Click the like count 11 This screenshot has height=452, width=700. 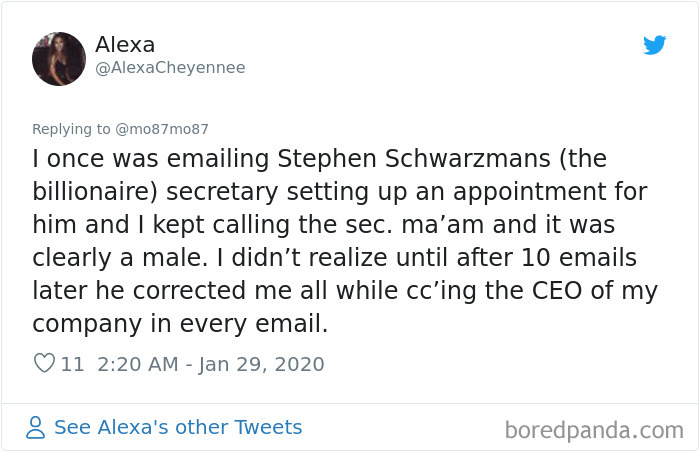coord(73,364)
